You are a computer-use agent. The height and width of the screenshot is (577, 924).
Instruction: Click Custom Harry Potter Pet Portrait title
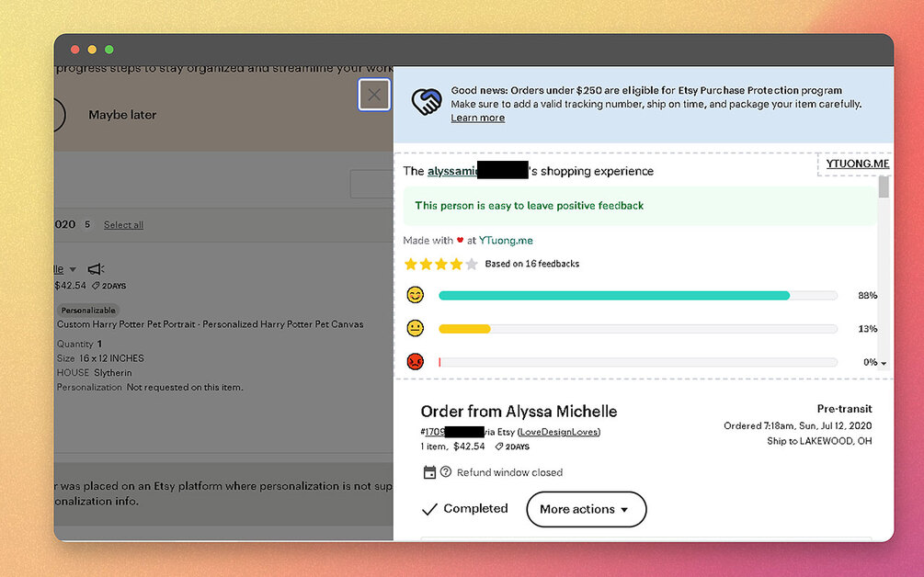click(x=210, y=324)
